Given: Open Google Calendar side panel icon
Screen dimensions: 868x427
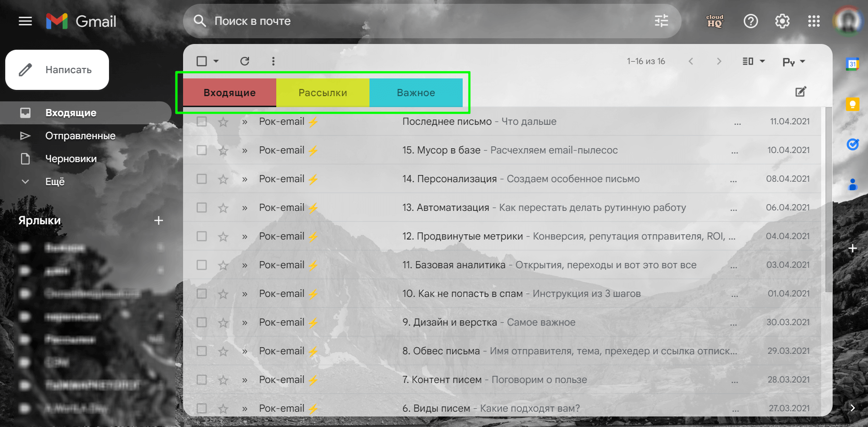Looking at the screenshot, I should (x=853, y=64).
